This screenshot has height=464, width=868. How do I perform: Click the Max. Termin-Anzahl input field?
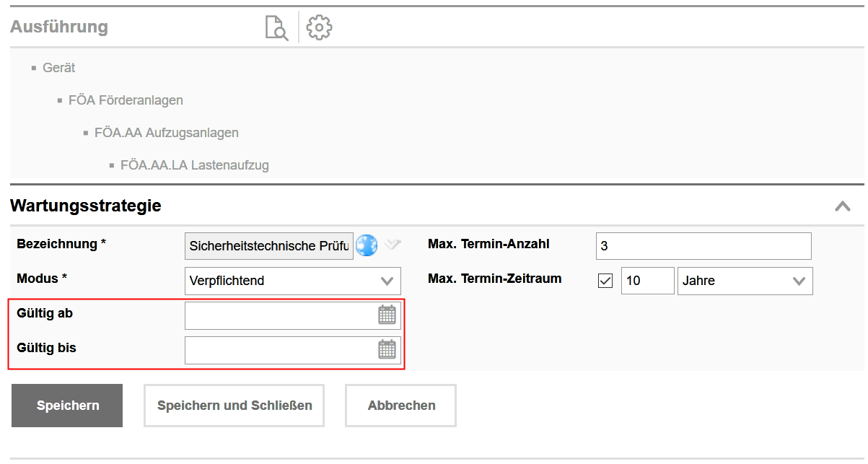[x=703, y=246]
